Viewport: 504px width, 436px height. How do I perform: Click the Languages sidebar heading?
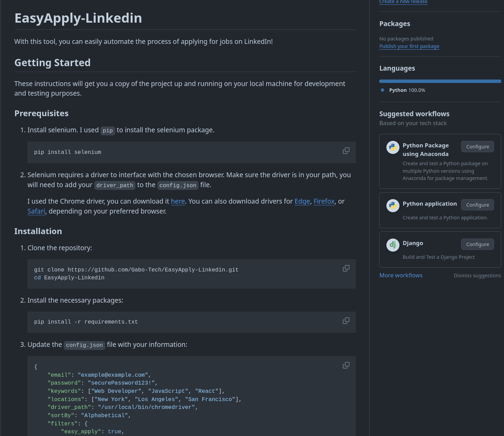(397, 68)
